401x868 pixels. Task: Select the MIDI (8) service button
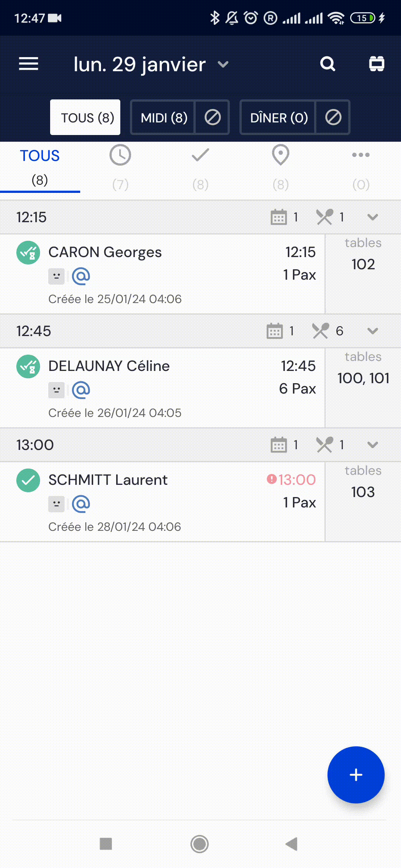coord(163,117)
